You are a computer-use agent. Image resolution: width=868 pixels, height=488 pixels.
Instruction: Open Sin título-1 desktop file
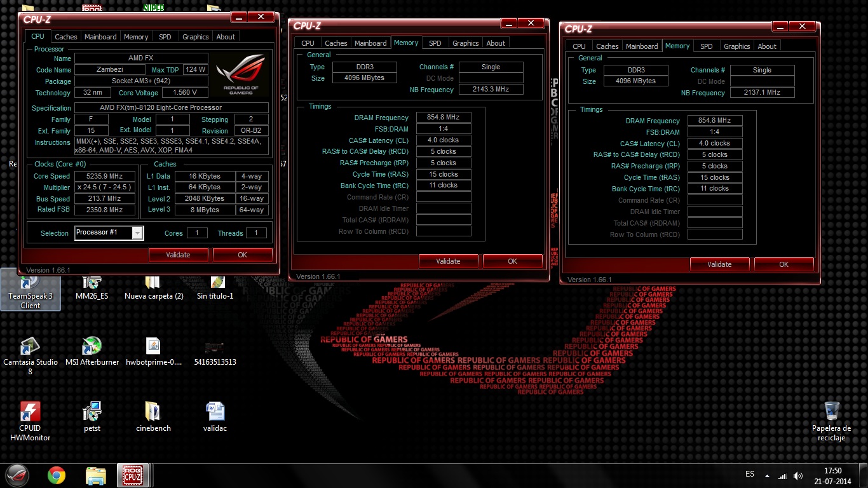click(x=215, y=288)
